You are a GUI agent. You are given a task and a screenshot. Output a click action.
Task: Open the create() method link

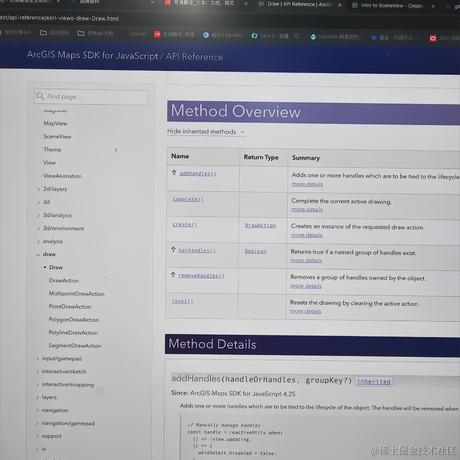click(x=184, y=225)
